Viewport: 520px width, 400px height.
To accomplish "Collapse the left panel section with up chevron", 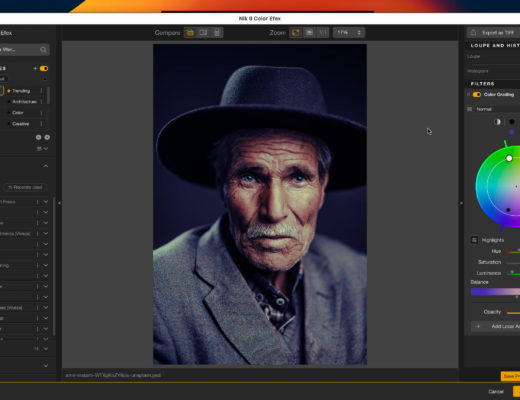I will coord(46,166).
